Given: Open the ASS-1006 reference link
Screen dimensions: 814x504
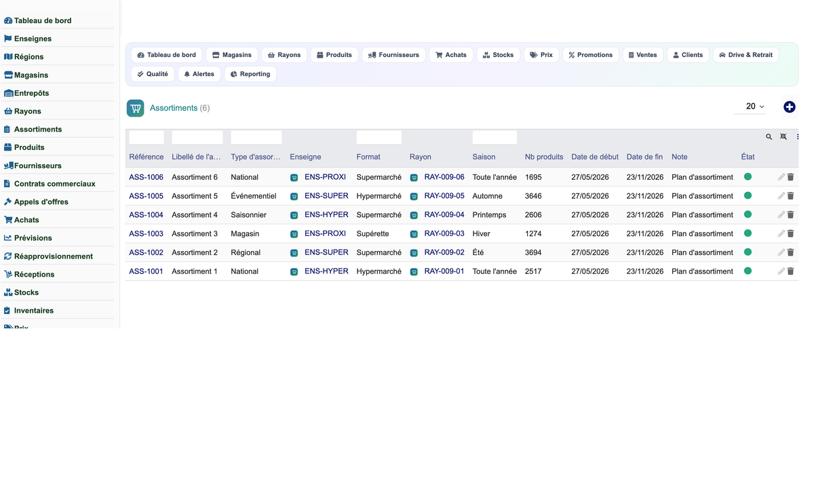Looking at the screenshot, I should coord(146,177).
